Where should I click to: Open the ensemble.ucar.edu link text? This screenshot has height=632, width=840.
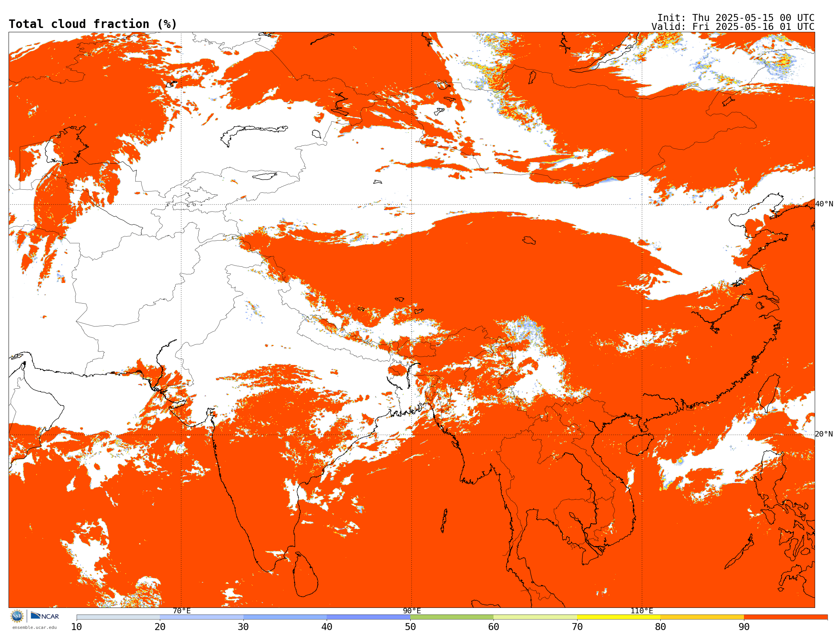click(34, 627)
